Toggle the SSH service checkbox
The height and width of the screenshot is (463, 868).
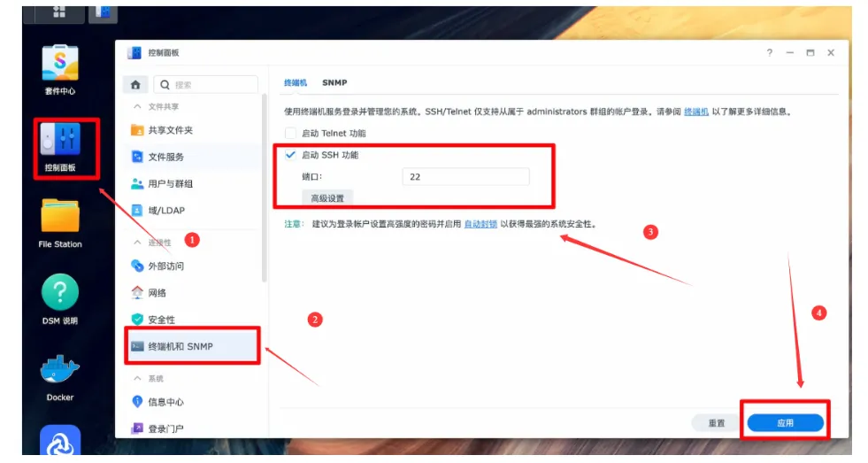coord(290,155)
